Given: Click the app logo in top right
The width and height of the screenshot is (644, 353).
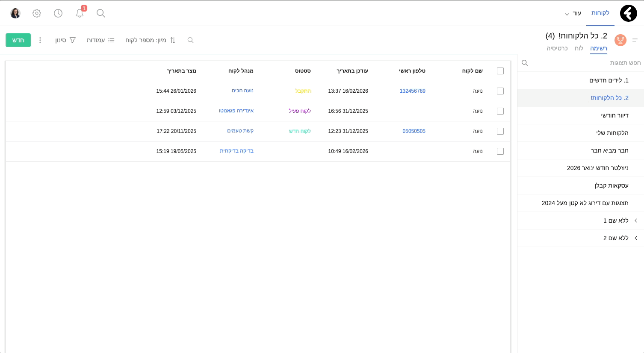Looking at the screenshot, I should [x=629, y=13].
